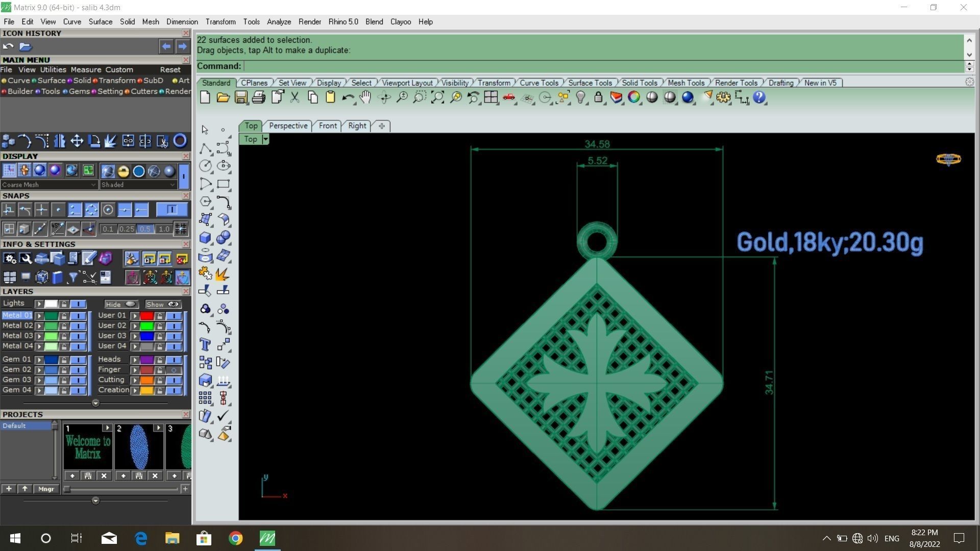980x551 pixels.
Task: Open the Analyze menu
Action: pos(279,22)
